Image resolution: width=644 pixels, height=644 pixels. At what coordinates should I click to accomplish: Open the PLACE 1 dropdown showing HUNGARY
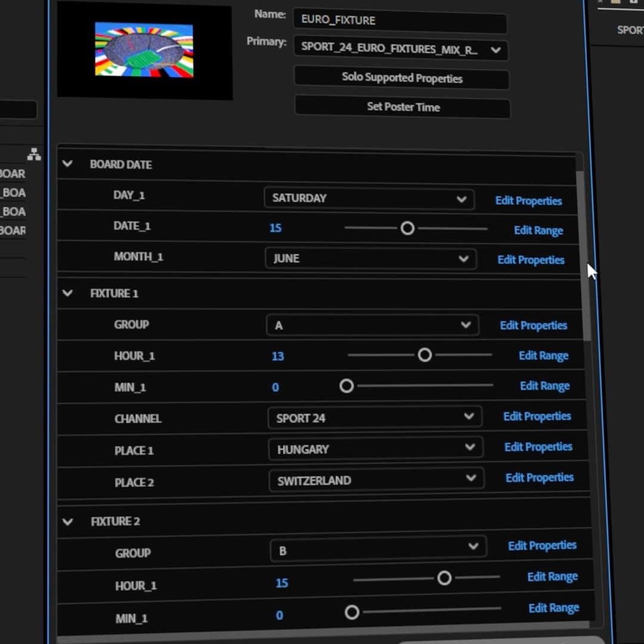(x=375, y=448)
